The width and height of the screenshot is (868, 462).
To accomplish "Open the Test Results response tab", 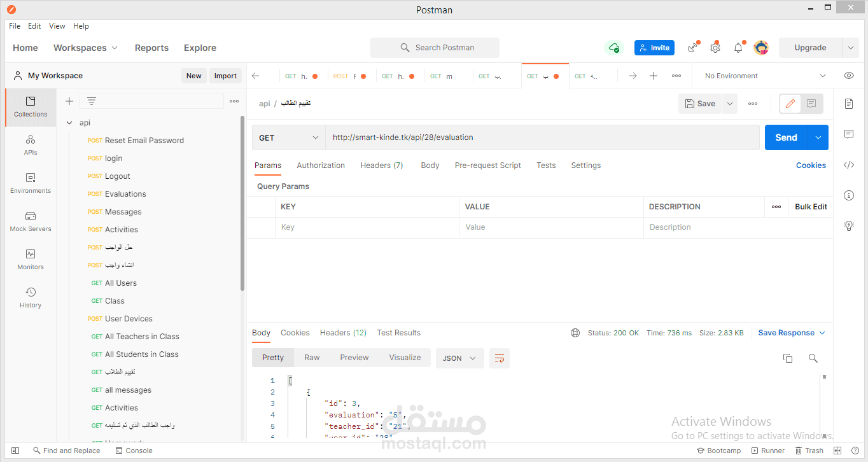I will (x=399, y=333).
